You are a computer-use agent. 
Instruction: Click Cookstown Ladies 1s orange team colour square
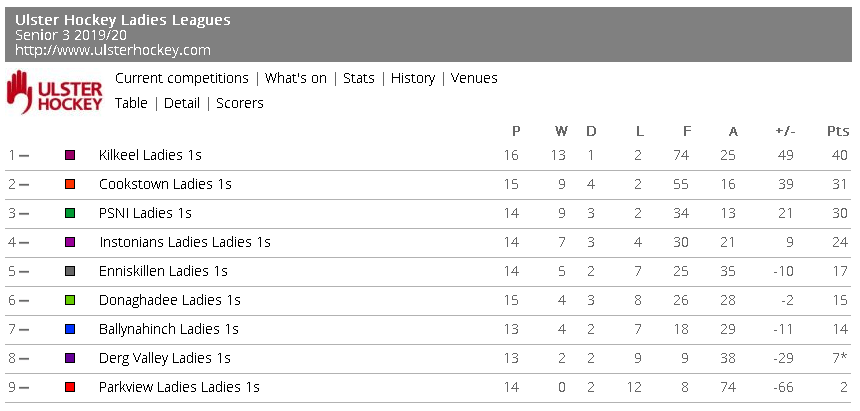(x=70, y=185)
